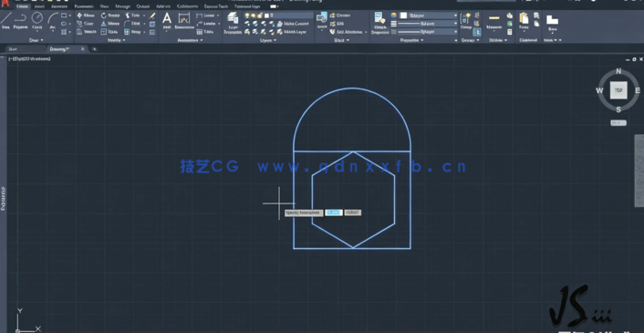Expand the Layers panel
The width and height of the screenshot is (644, 333).
(268, 40)
